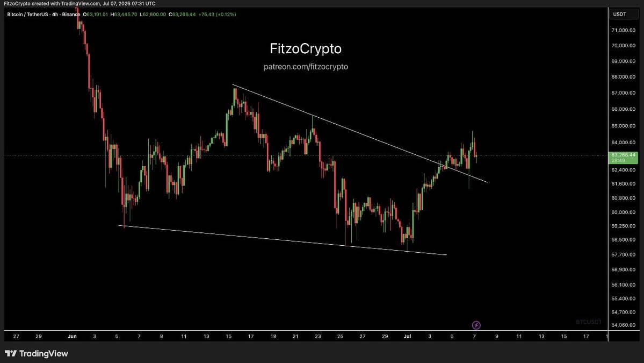644x363 pixels.
Task: Click the 71,000.00 price axis label
Action: click(x=624, y=30)
